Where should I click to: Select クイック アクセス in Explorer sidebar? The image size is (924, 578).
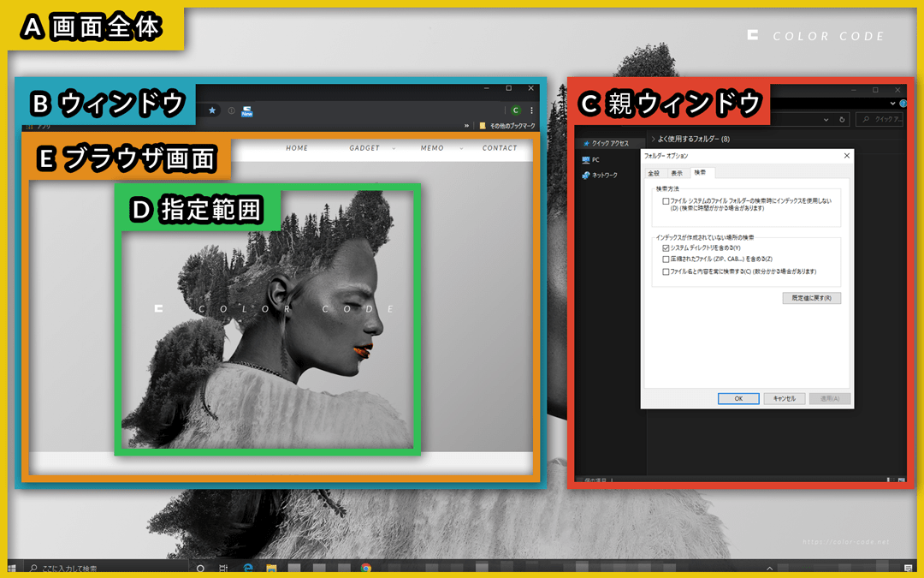[x=607, y=143]
